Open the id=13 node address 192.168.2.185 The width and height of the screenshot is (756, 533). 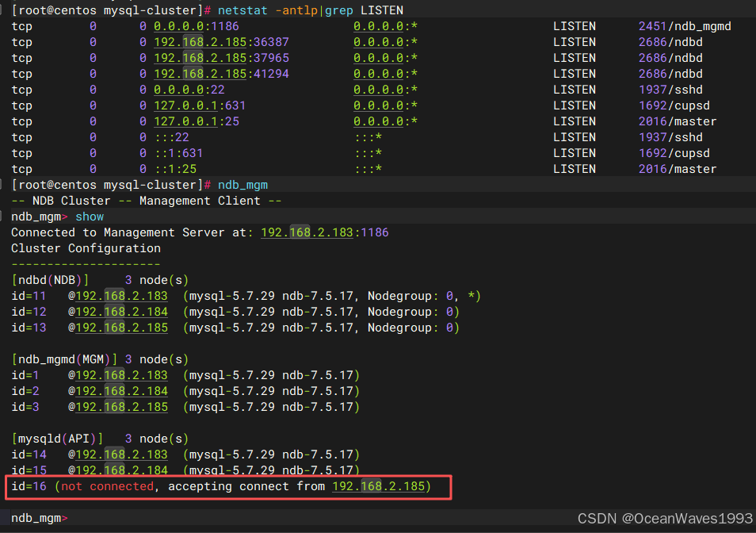point(121,328)
